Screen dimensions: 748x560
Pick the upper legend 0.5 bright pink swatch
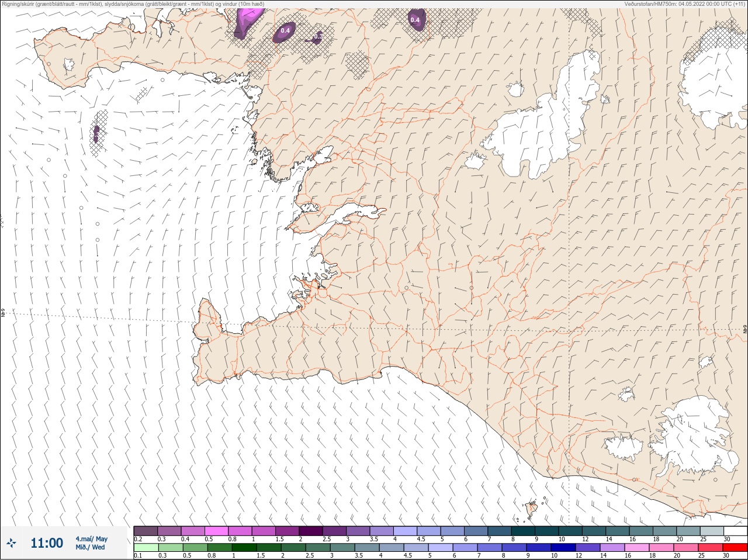click(x=216, y=531)
